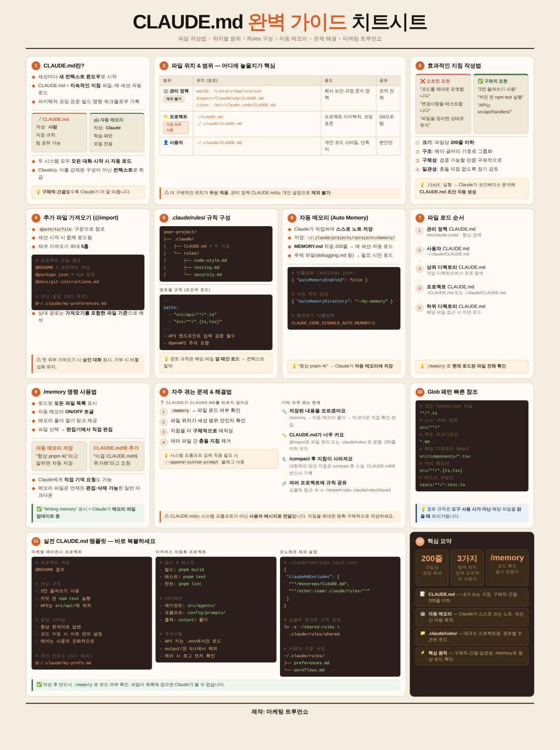This screenshot has width=560, height=750.
Task: Click step circle 3 beside 상위 디렉토리 CLAUDE.md
Action: tap(420, 269)
